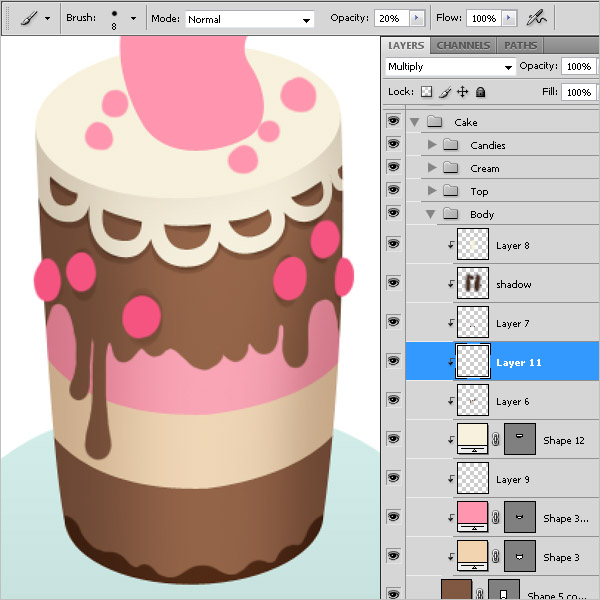The image size is (600, 600).
Task: Click the Flow field showing 100%
Action: [484, 18]
